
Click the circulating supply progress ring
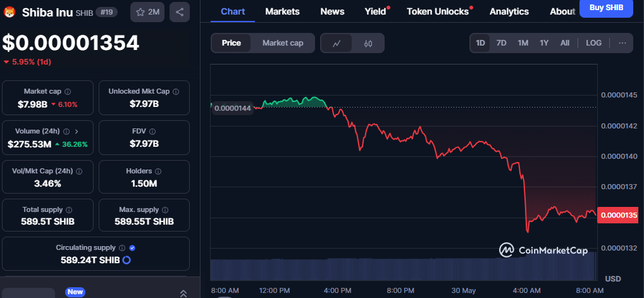127,260
